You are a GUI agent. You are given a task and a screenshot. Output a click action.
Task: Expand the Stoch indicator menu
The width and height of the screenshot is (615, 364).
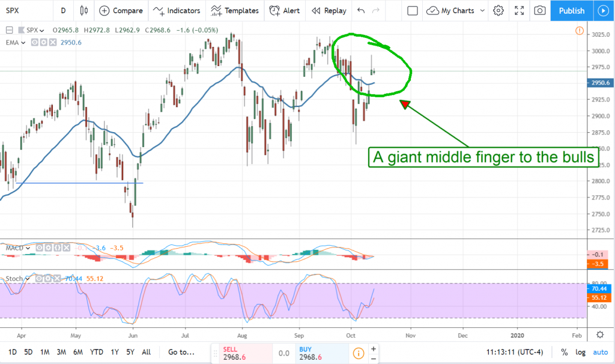pyautogui.click(x=28, y=278)
